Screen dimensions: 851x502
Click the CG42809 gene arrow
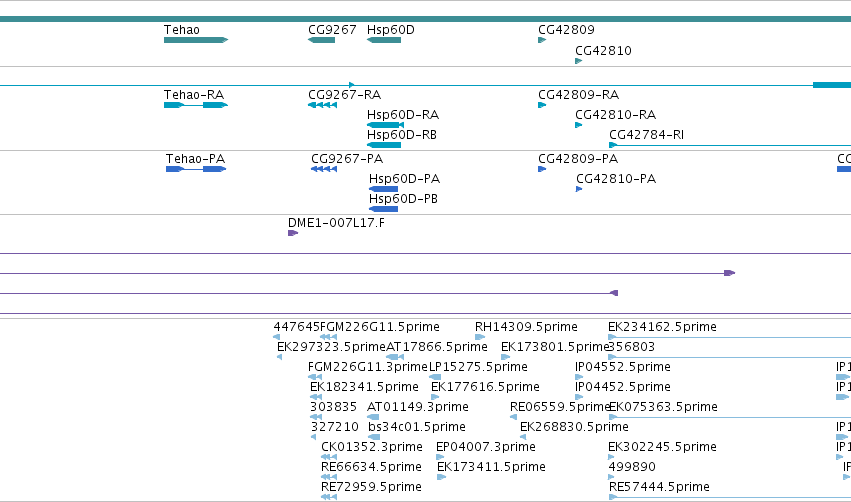click(x=542, y=40)
